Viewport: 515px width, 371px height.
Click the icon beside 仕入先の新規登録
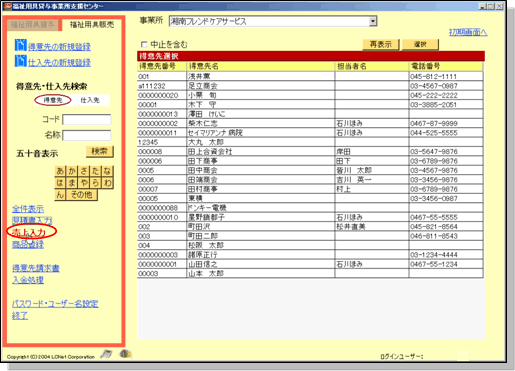pos(20,61)
